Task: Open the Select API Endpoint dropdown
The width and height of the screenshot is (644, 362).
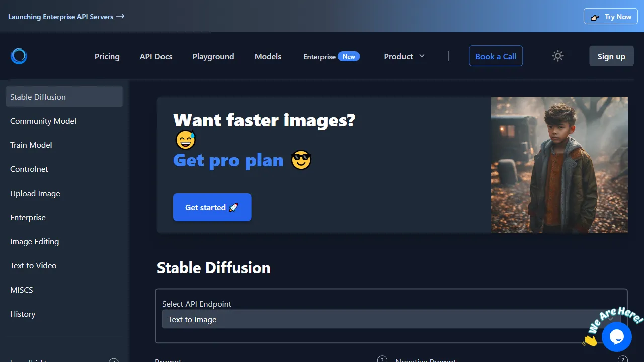Action: 391,319
